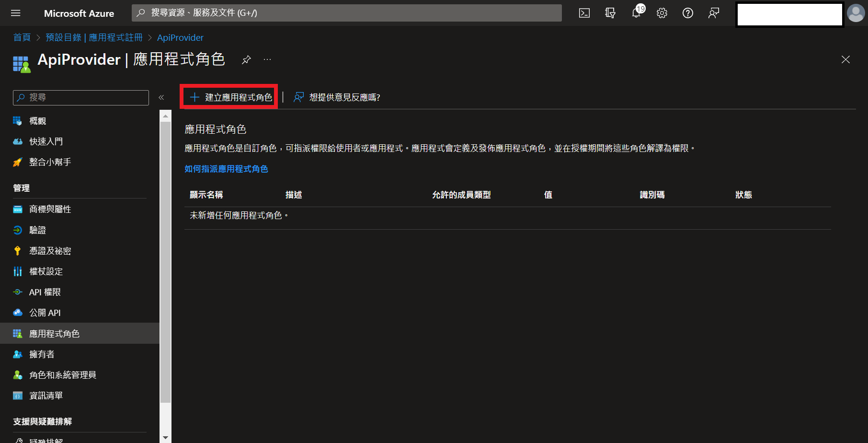Focus the global search resources box
Screen dimensions: 868x443
pos(347,13)
